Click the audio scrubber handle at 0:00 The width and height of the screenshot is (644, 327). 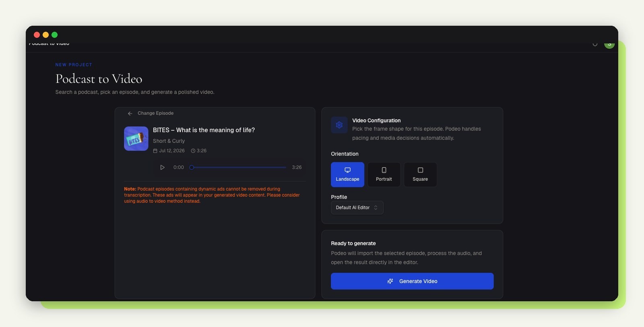tap(192, 167)
